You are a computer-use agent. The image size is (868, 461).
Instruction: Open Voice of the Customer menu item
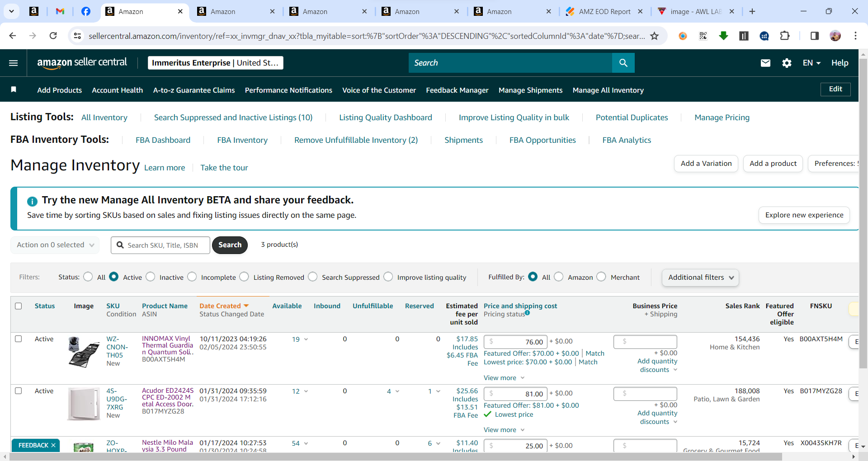[379, 90]
